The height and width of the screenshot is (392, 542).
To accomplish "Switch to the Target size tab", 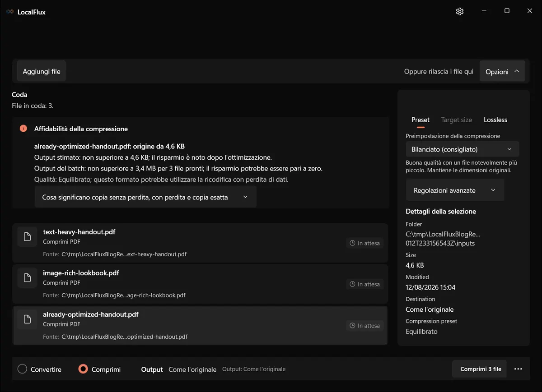I will click(457, 120).
